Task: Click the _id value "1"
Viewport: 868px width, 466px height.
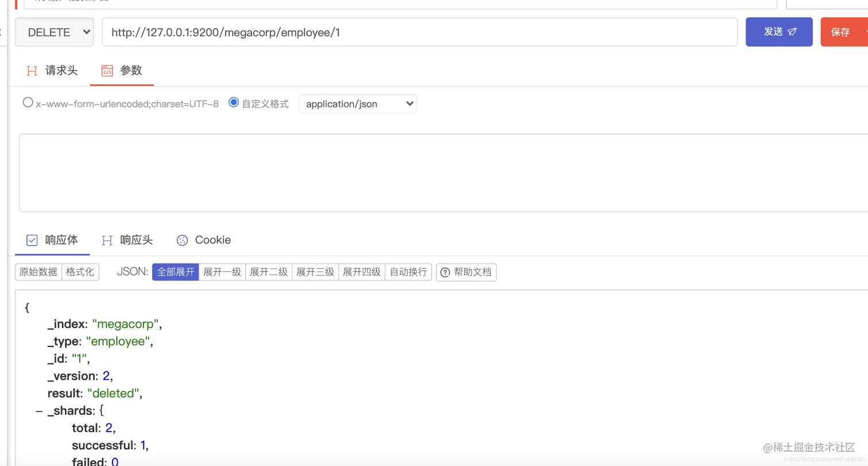Action: [79, 359]
